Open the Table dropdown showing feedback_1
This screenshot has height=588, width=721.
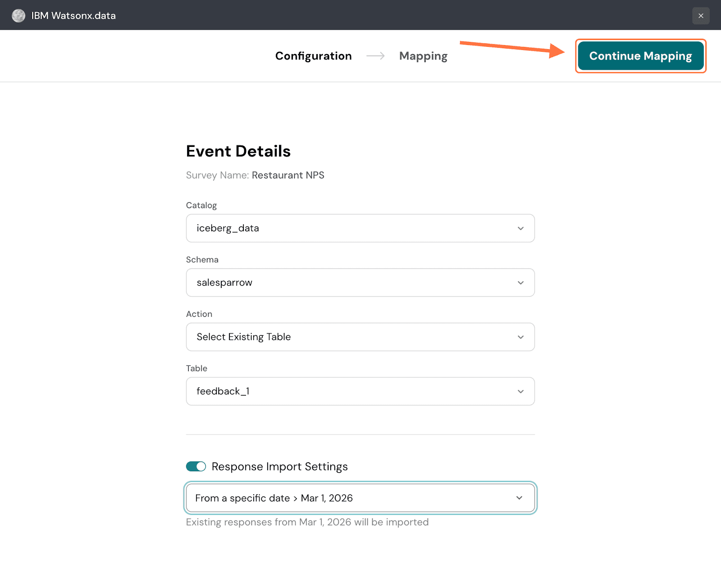(351, 392)
